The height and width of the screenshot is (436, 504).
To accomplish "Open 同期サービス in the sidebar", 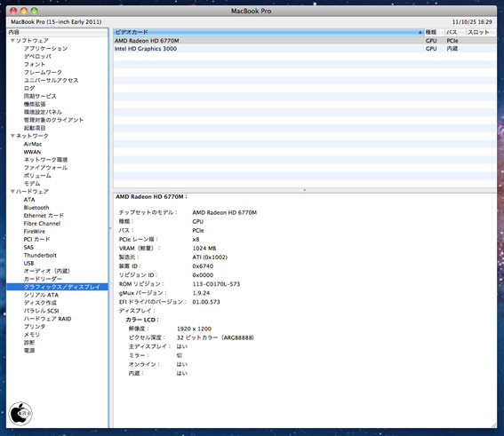I will pos(40,96).
